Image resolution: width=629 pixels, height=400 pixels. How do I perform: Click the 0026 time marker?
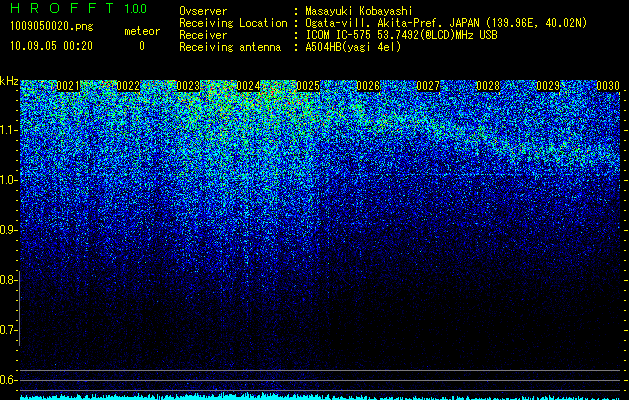click(x=368, y=86)
